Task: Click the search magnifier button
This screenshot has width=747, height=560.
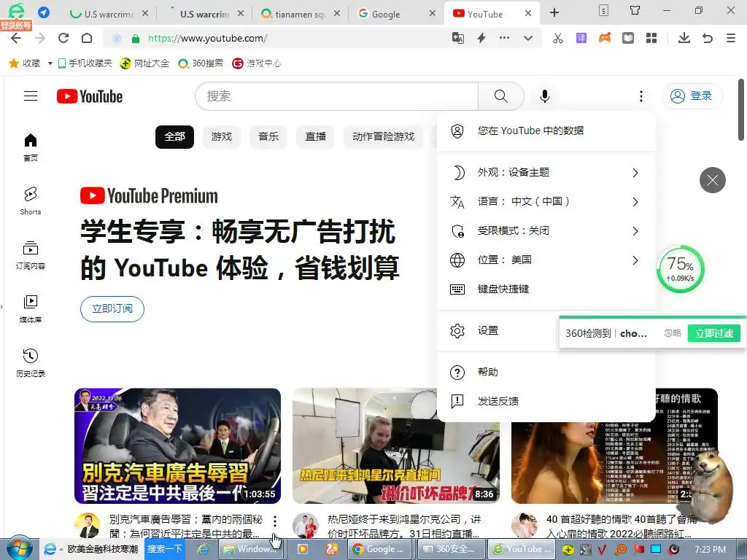Action: (x=500, y=96)
